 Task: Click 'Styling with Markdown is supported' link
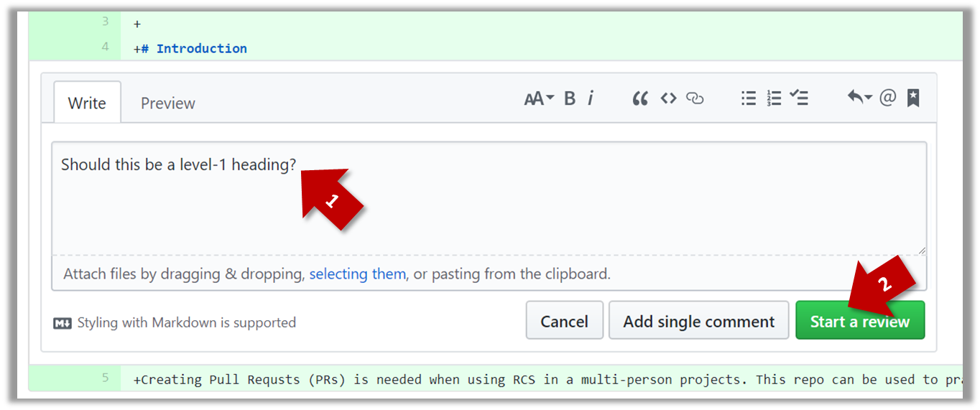pos(186,323)
